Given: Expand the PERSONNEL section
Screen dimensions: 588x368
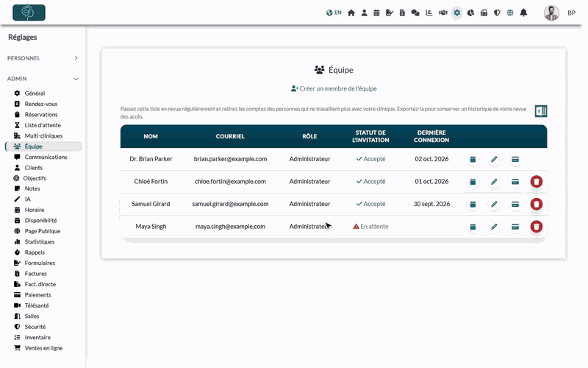Looking at the screenshot, I should (43, 58).
